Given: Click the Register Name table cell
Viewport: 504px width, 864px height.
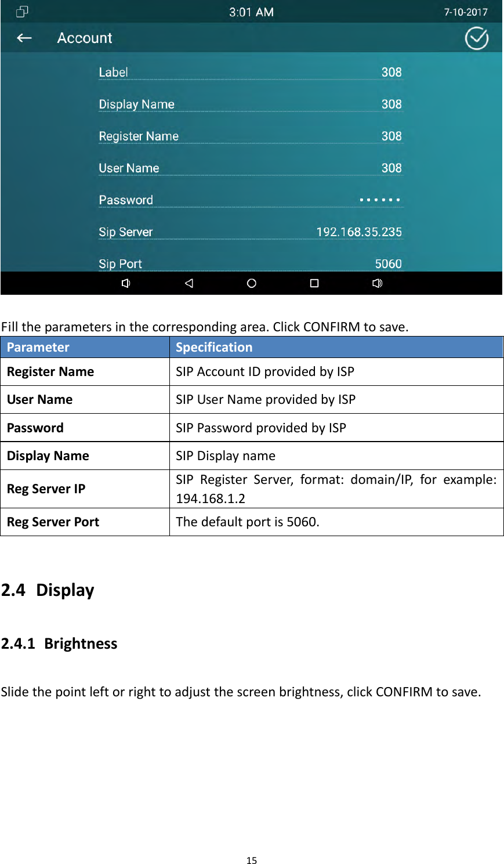Looking at the screenshot, I should [85, 371].
